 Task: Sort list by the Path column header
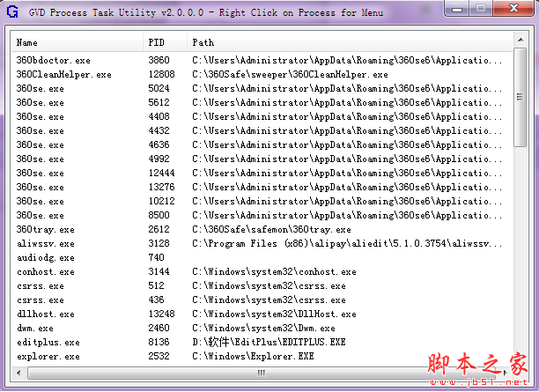tap(350, 42)
